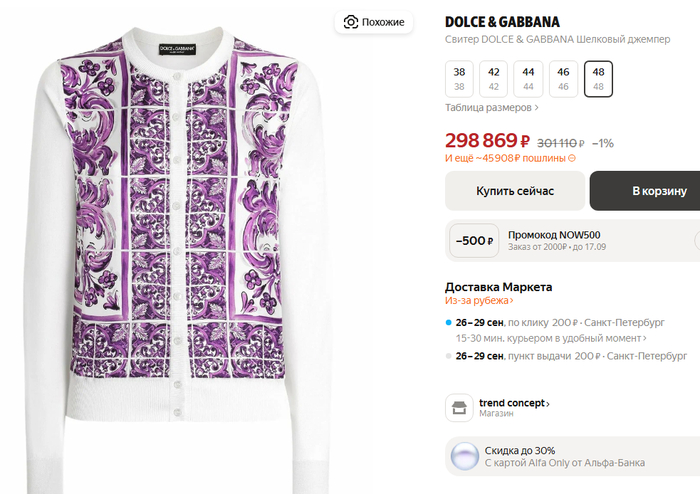Image resolution: width=700 pixels, height=494 pixels.
Task: Choose size 48
Action: point(598,79)
